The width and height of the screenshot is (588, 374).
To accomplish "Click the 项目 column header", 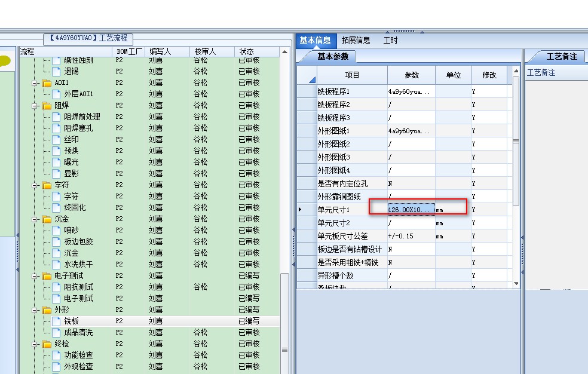I will click(x=352, y=75).
